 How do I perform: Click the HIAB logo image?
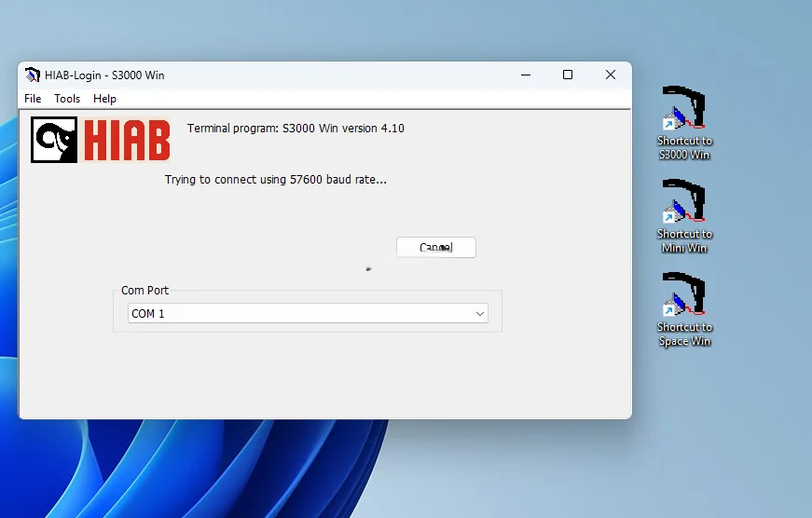tap(101, 139)
